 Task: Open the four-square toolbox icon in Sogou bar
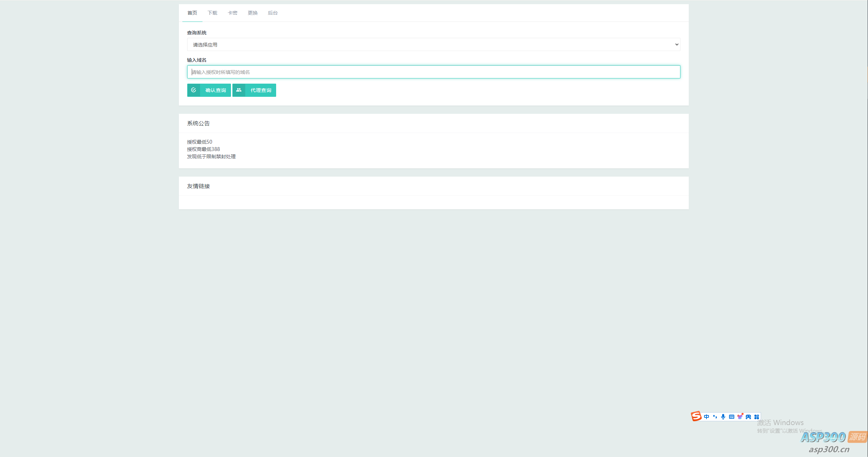click(x=757, y=417)
